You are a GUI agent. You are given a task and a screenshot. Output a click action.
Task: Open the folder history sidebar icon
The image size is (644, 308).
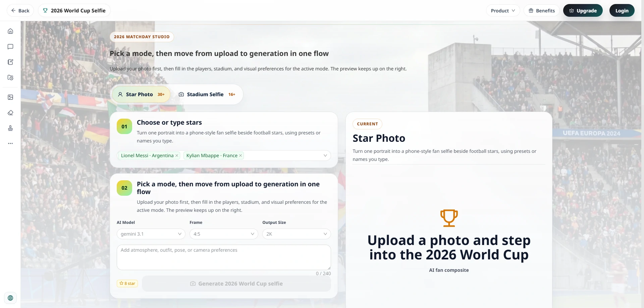[10, 77]
